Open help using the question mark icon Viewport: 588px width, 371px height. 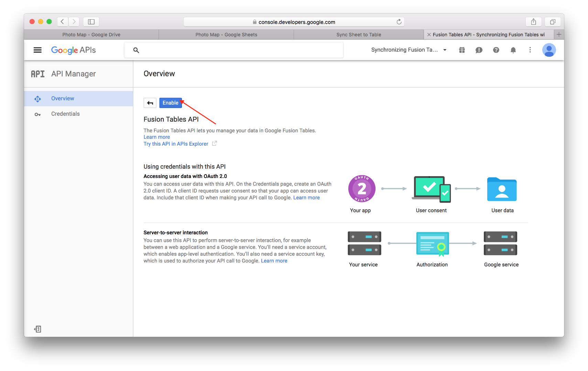click(x=496, y=50)
